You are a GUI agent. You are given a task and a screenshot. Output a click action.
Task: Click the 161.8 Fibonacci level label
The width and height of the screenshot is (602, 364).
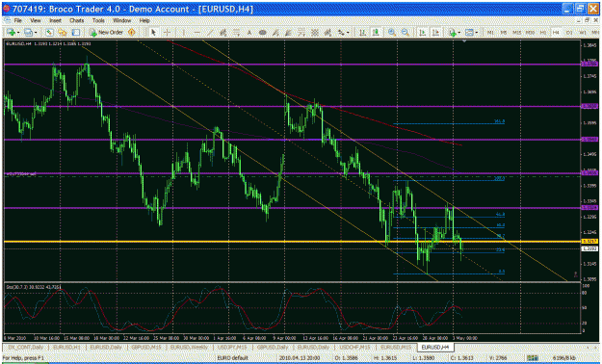(499, 121)
